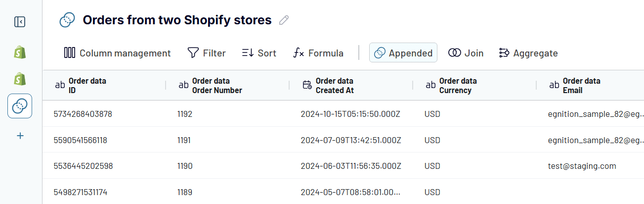Screen dimensions: 644x204
Task: Click the pencil icon to rename title
Action: (x=284, y=20)
